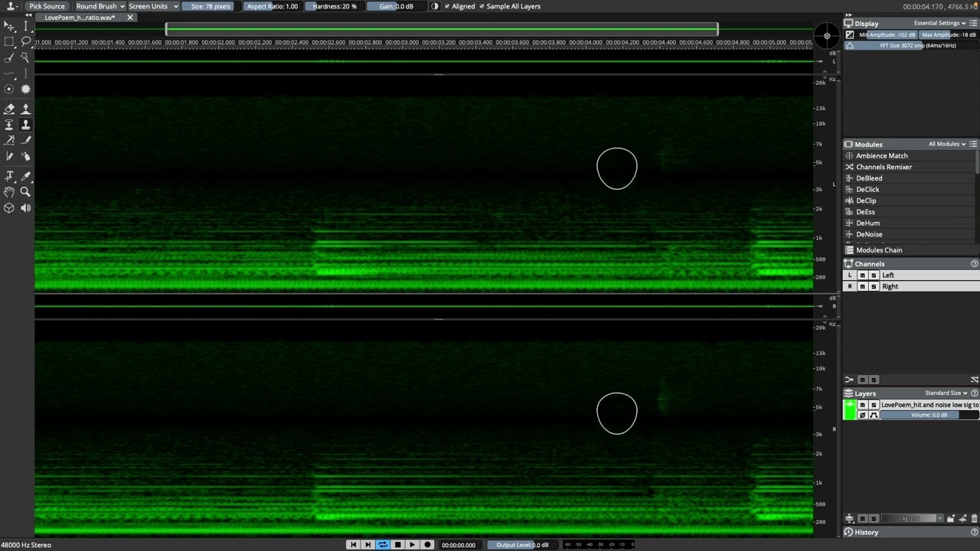This screenshot has width=980, height=551.
Task: Open the Standard Size layers dropdown
Action: [946, 393]
